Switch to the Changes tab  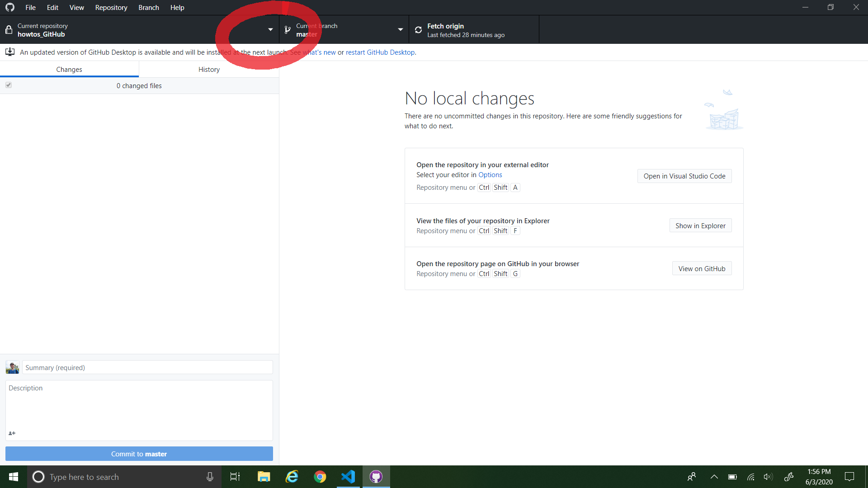pyautogui.click(x=69, y=69)
